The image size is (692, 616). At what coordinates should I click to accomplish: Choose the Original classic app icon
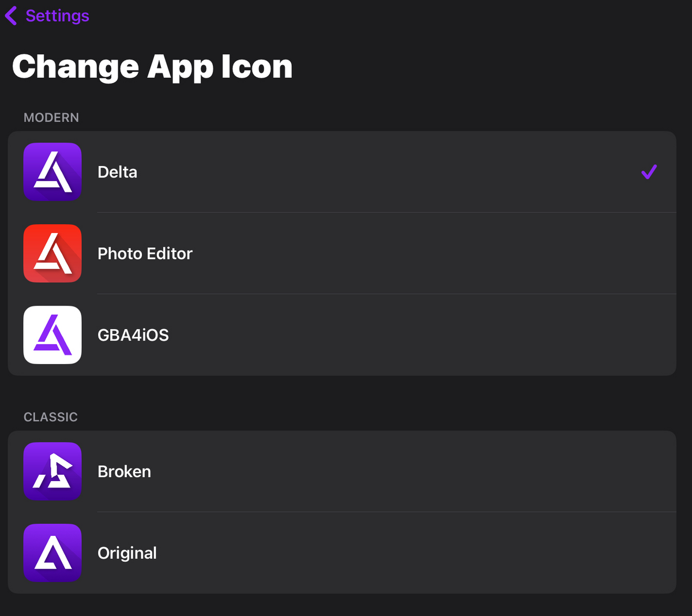click(x=52, y=553)
